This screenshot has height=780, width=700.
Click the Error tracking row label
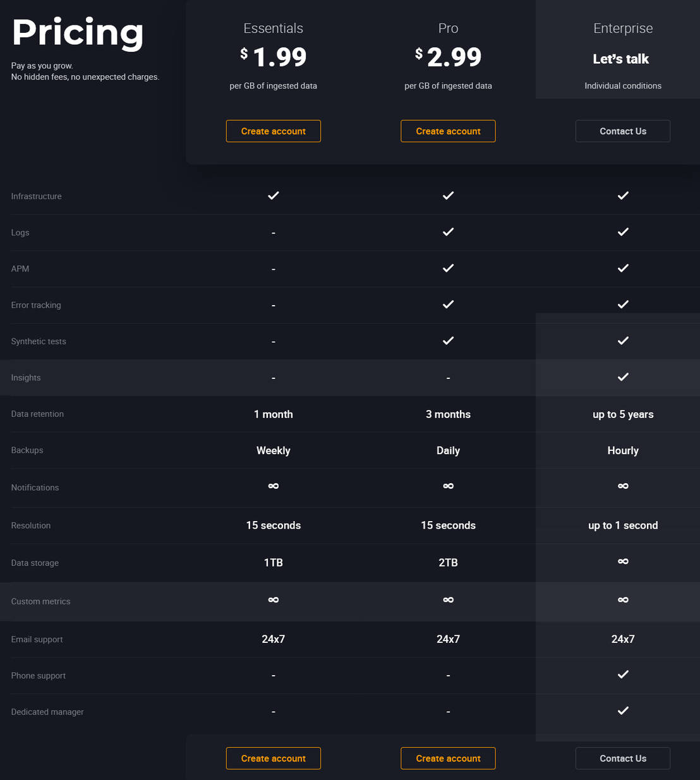click(36, 305)
